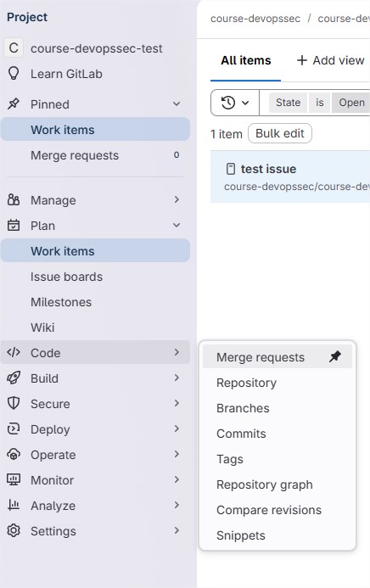Open Tags from the Code flyout
The image size is (370, 588).
[x=277, y=459]
